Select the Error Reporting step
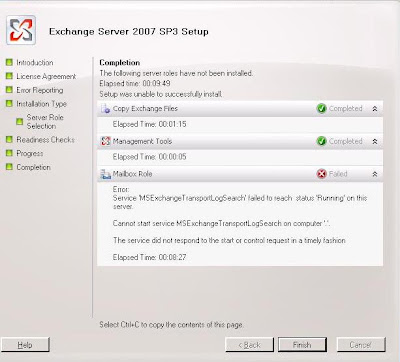 coord(40,90)
